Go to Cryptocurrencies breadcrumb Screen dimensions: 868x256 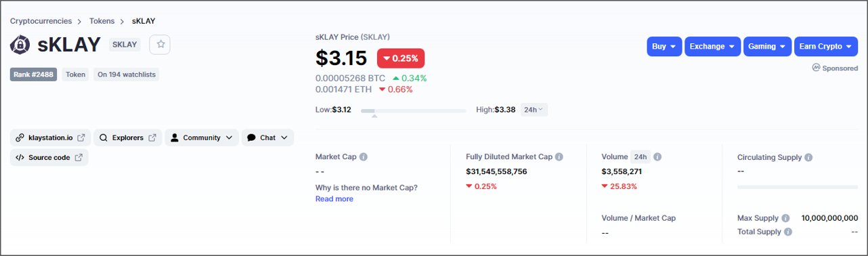41,21
